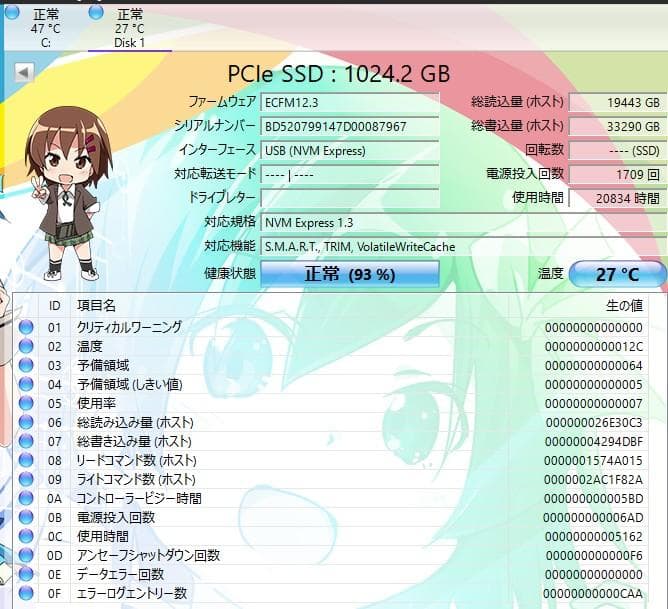Click raw value 0000000005162
Image resolution: width=668 pixels, height=609 pixels.
pyautogui.click(x=594, y=537)
